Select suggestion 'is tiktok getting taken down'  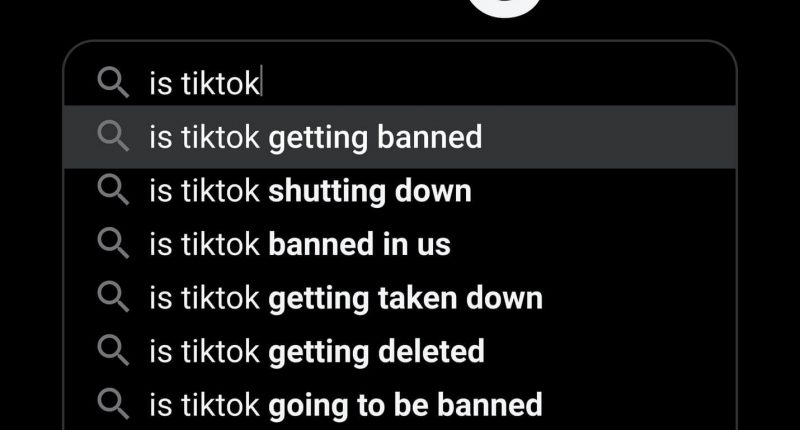tap(400, 297)
